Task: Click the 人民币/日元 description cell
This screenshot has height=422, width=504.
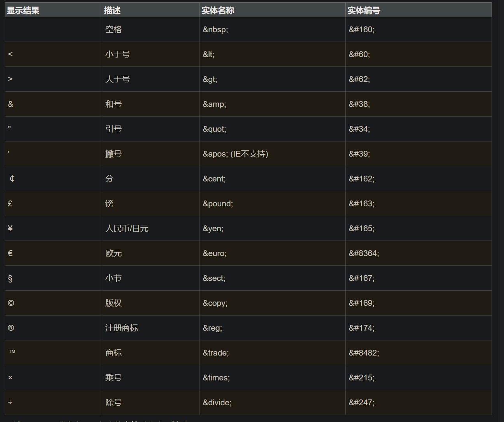Action: (x=127, y=228)
